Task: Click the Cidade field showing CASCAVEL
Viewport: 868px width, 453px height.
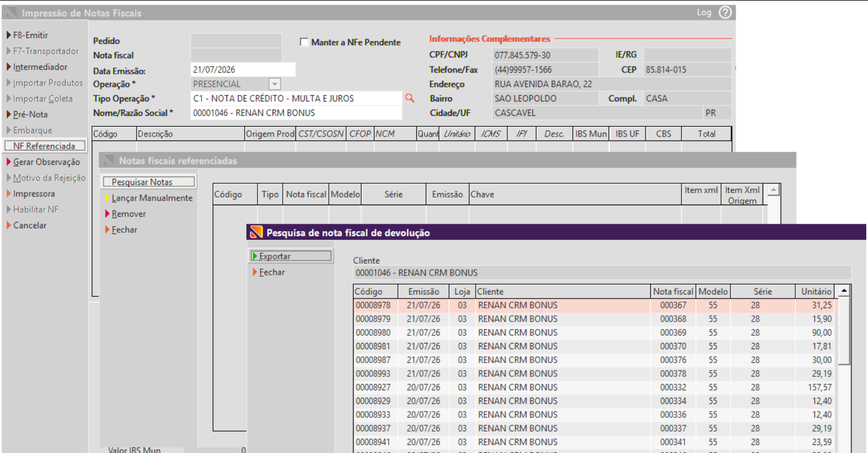Action: coord(598,113)
